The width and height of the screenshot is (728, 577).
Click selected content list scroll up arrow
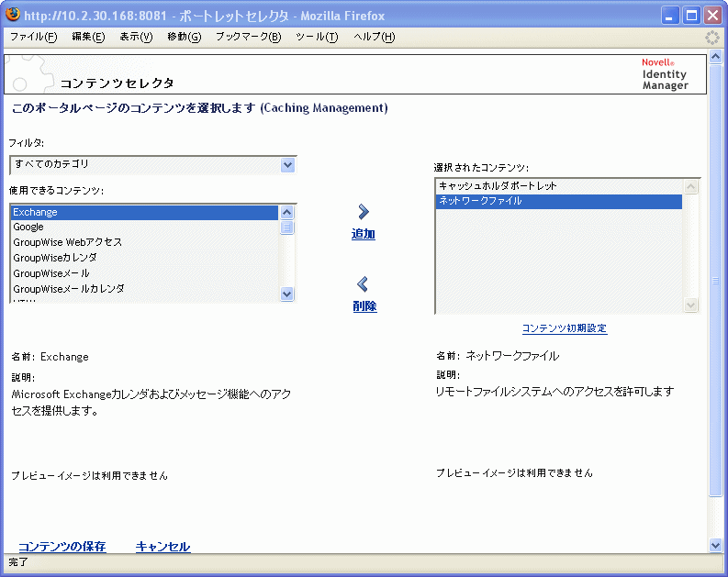tap(691, 186)
